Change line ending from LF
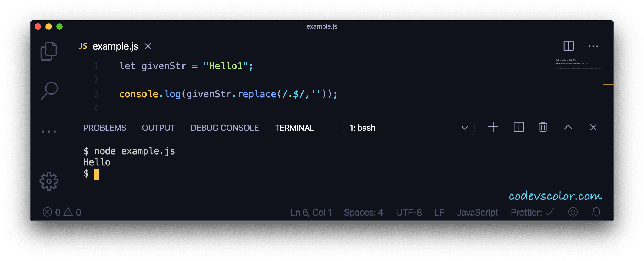The image size is (644, 261). [x=439, y=212]
